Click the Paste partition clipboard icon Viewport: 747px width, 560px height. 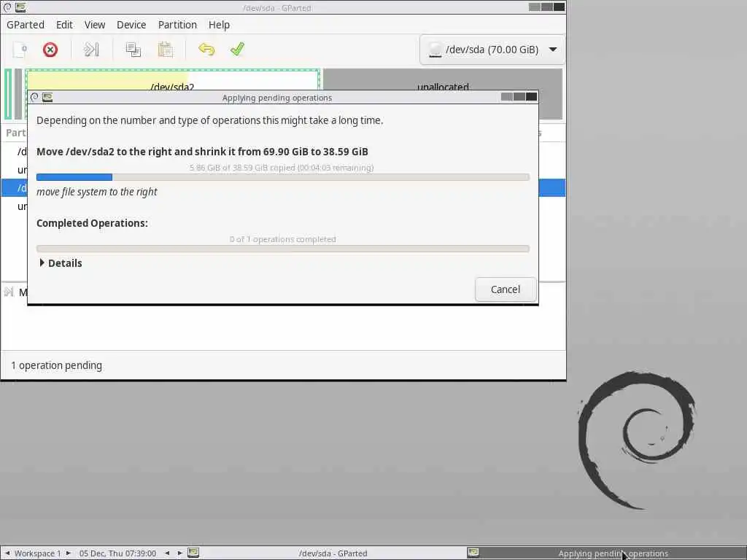166,50
